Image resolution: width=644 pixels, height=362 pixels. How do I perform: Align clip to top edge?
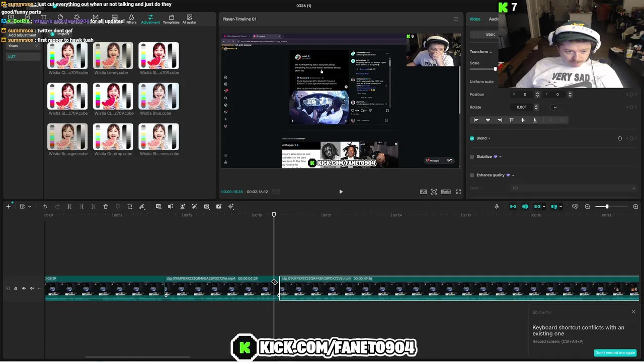point(511,120)
